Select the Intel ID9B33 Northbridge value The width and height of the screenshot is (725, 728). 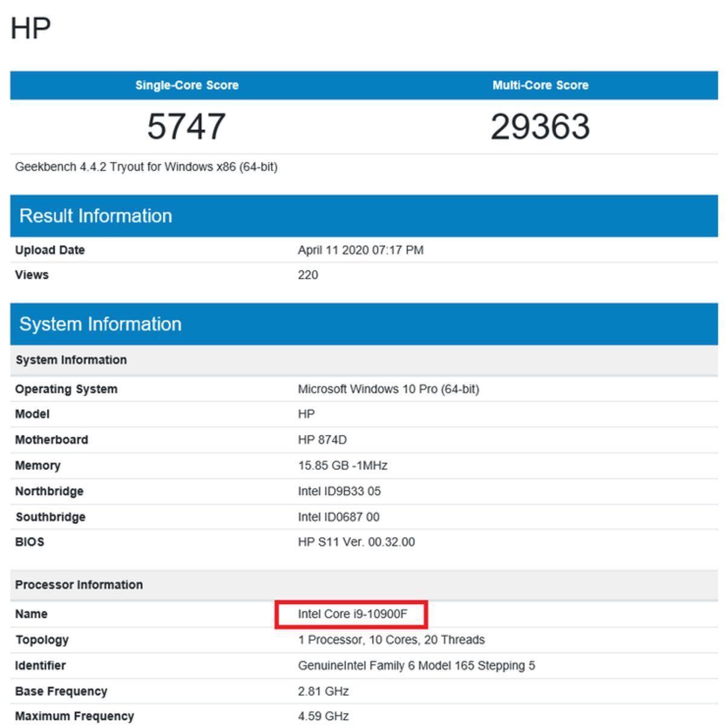coord(340,491)
